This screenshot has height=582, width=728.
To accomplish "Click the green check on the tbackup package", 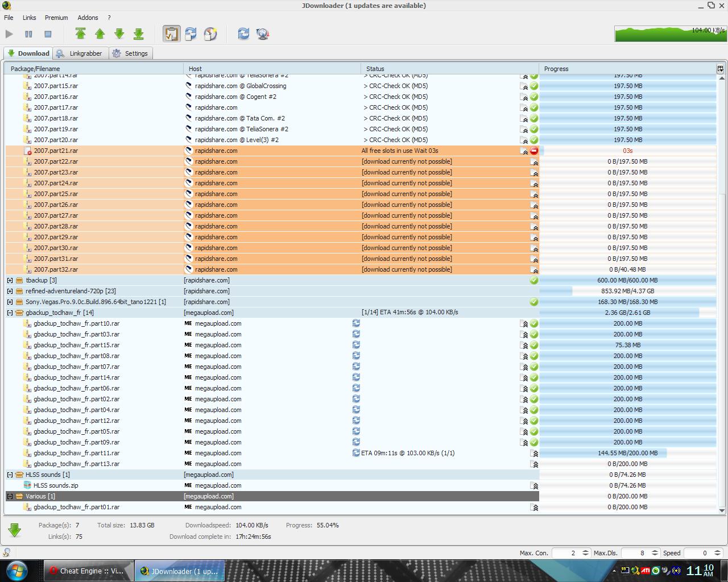I will pyautogui.click(x=534, y=280).
